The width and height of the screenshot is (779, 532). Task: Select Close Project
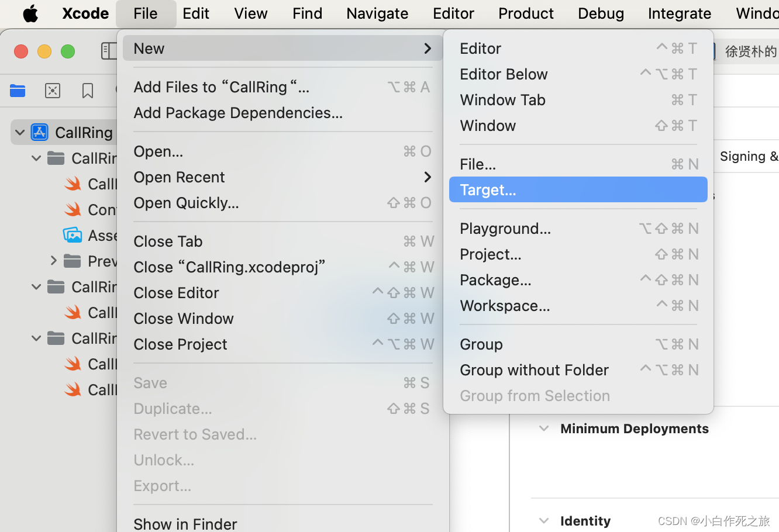pyautogui.click(x=283, y=344)
